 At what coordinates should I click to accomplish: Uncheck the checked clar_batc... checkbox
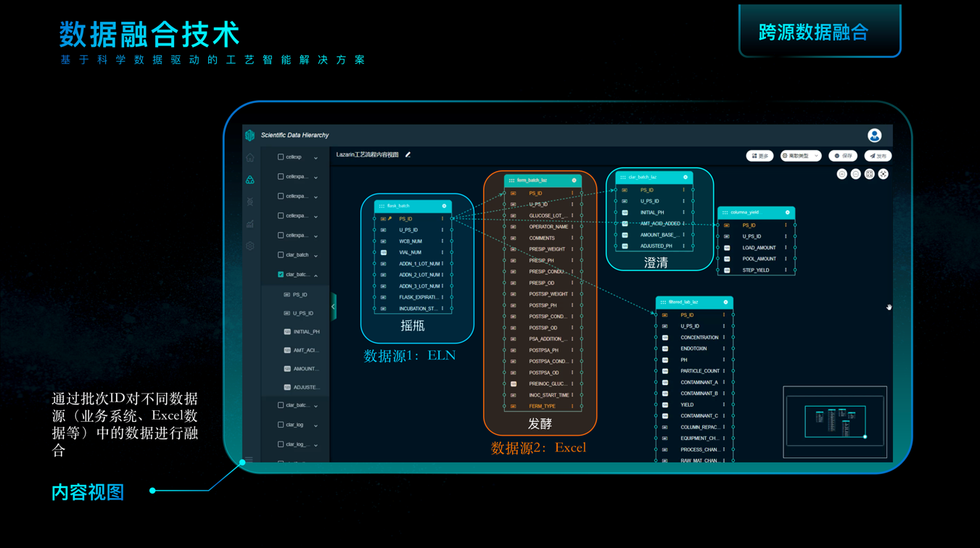click(281, 275)
